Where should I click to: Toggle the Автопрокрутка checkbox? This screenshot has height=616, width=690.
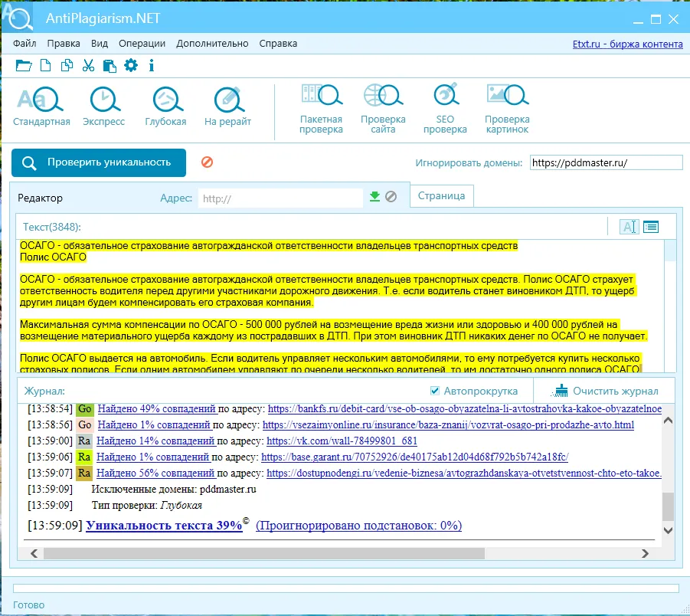click(435, 391)
